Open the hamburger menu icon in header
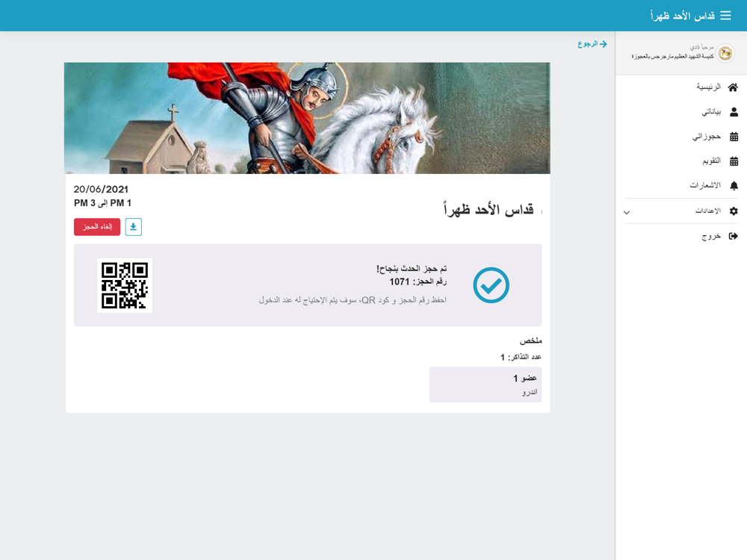747x560 pixels. tap(725, 16)
